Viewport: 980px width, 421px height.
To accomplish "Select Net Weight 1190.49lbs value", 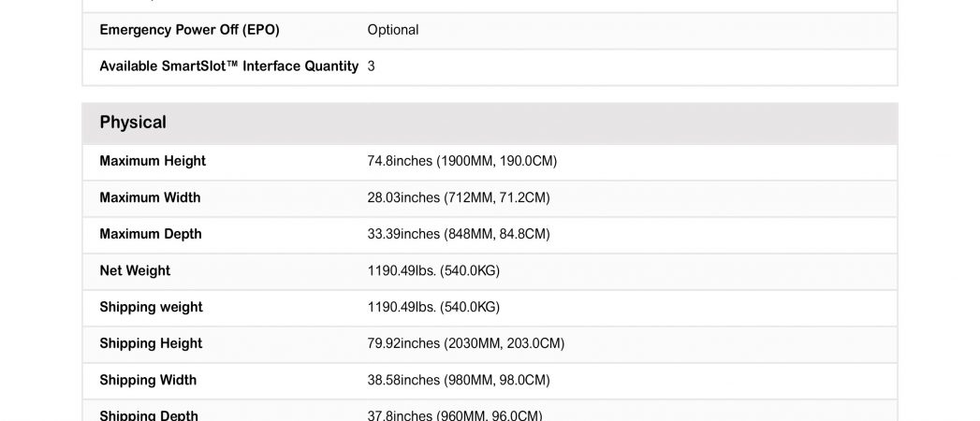I will (x=433, y=270).
